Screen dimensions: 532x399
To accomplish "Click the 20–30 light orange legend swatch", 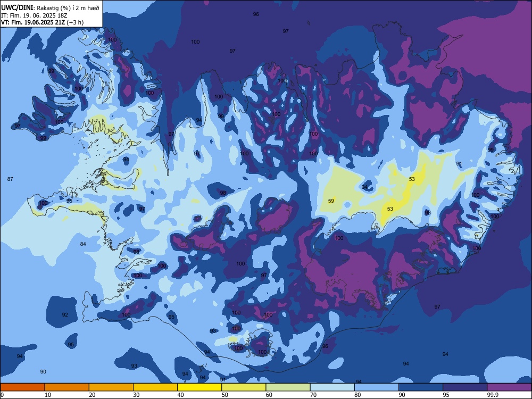I will click(x=111, y=387).
